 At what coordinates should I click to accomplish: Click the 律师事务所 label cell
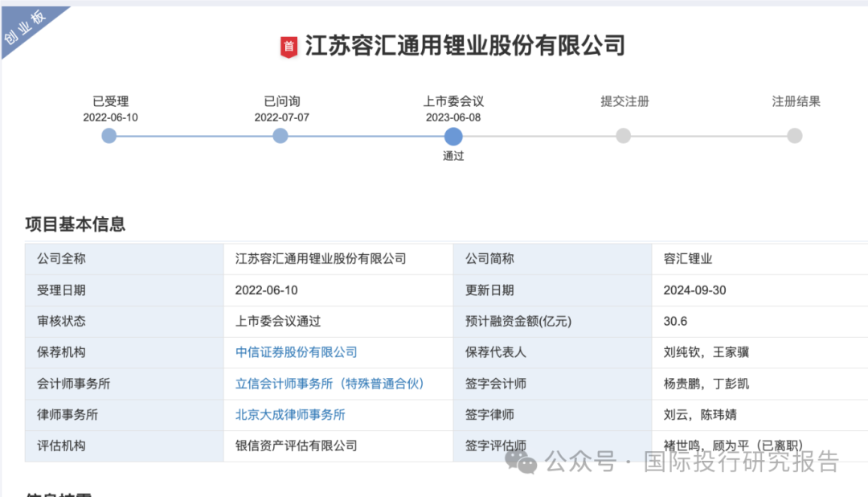[x=124, y=414]
